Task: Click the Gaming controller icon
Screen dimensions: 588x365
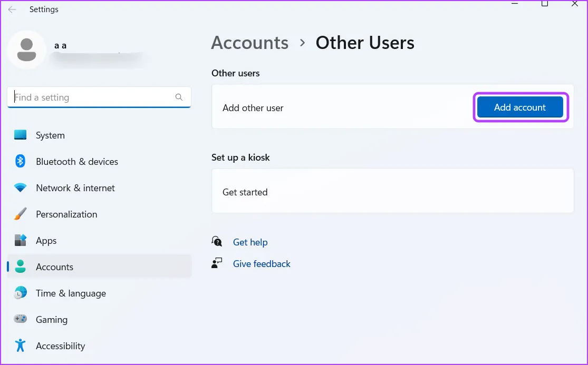Action: click(x=21, y=320)
